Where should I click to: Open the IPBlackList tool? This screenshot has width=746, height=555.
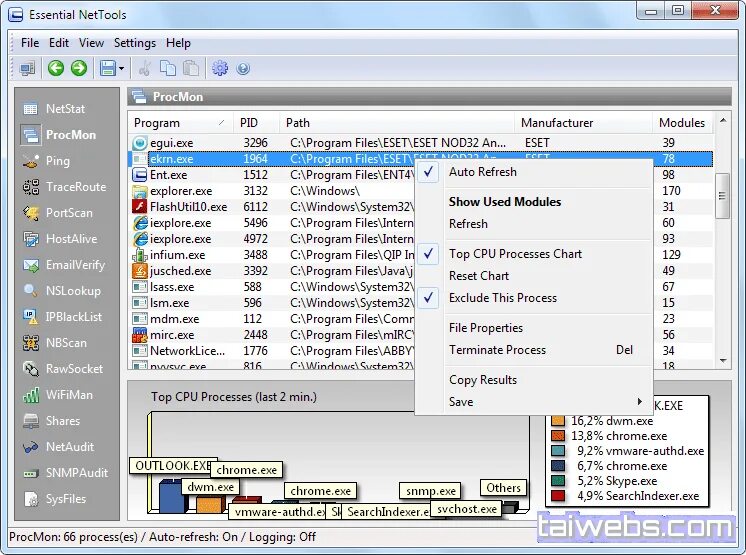pos(62,317)
